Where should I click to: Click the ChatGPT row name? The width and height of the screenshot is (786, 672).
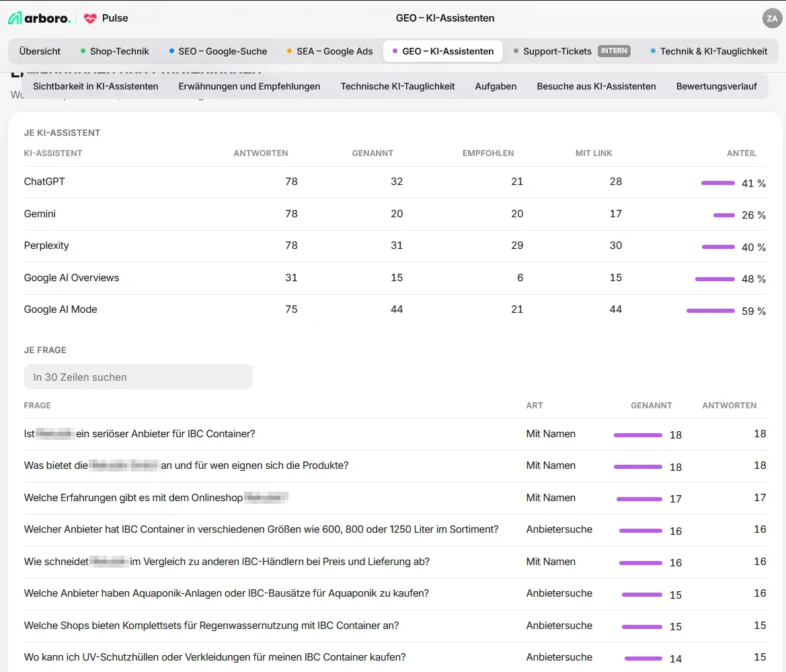point(44,182)
